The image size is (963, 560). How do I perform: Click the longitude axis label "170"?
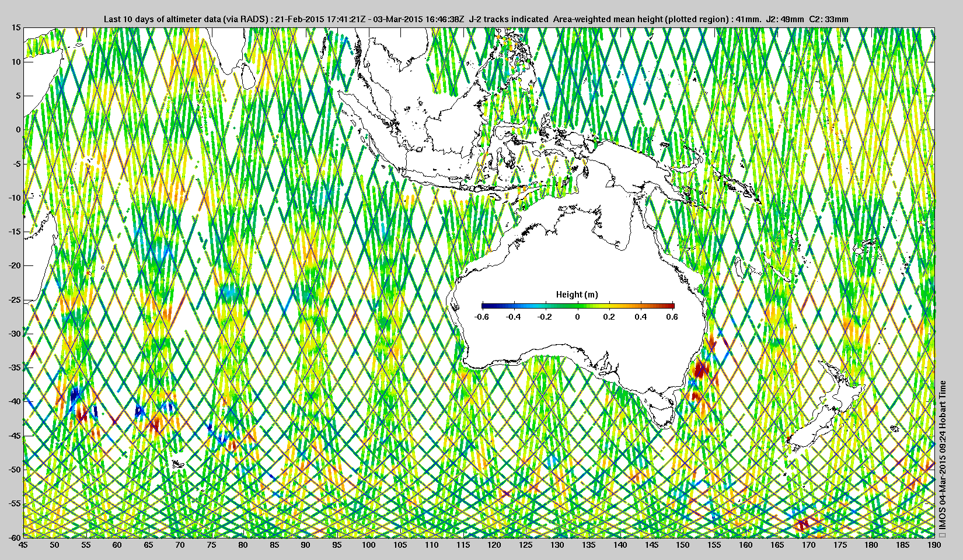tap(808, 545)
